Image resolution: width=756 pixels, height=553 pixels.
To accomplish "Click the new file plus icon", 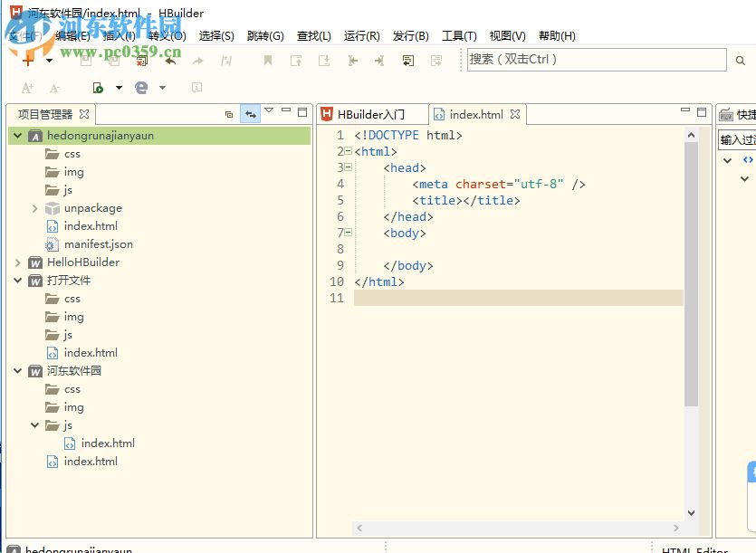I will tap(28, 61).
